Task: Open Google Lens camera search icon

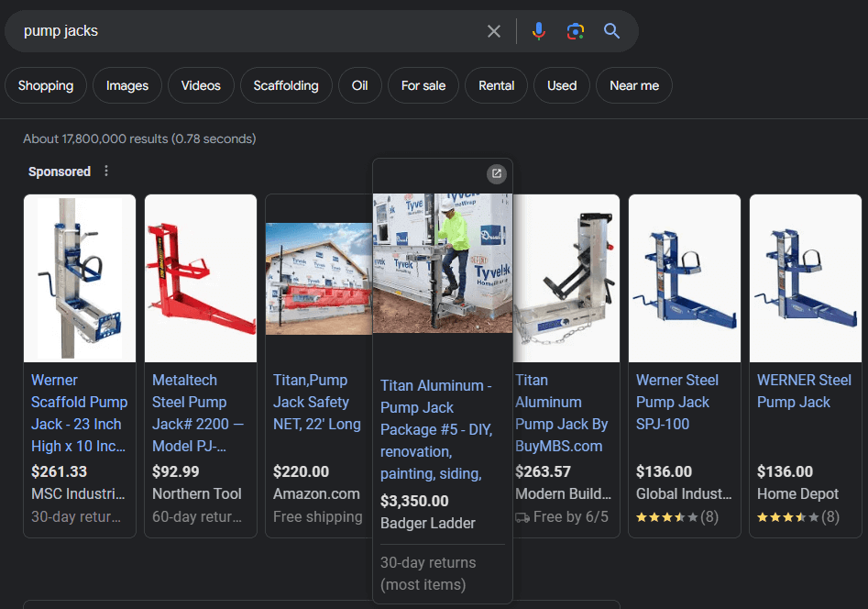Action: (x=576, y=31)
